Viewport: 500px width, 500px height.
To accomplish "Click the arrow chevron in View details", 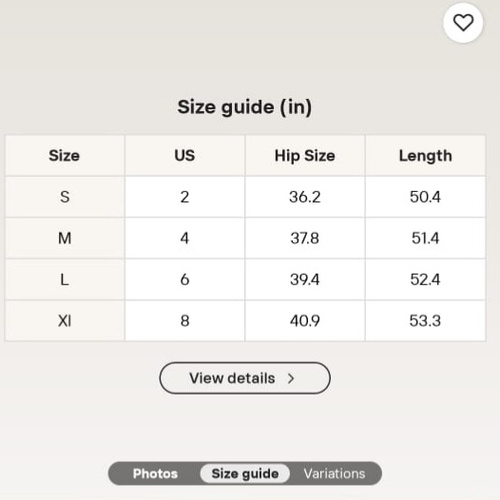I will click(x=291, y=378).
